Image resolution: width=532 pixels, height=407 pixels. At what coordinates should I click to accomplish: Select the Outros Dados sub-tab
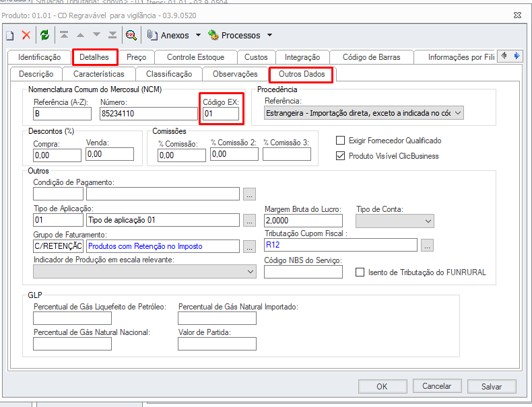(302, 74)
